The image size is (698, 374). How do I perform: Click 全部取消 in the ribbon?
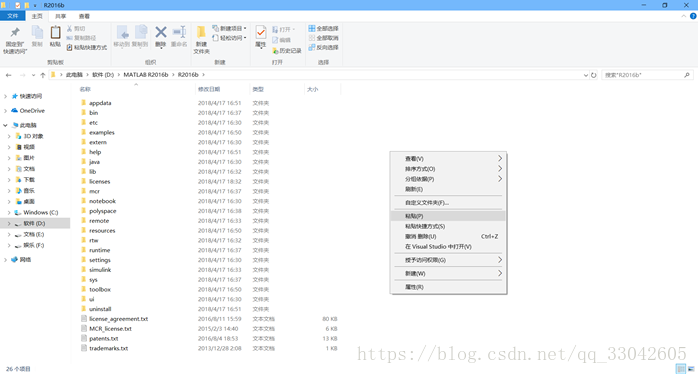click(324, 38)
